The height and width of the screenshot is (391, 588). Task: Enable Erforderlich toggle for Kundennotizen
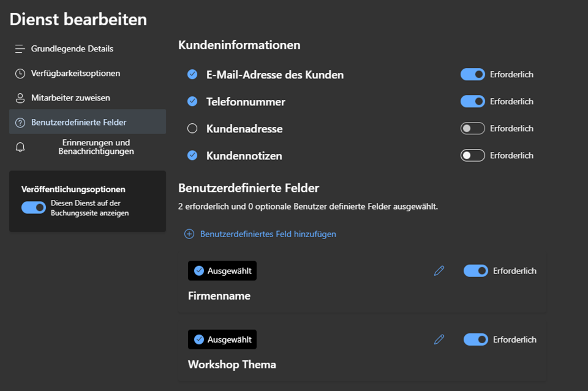[472, 155]
